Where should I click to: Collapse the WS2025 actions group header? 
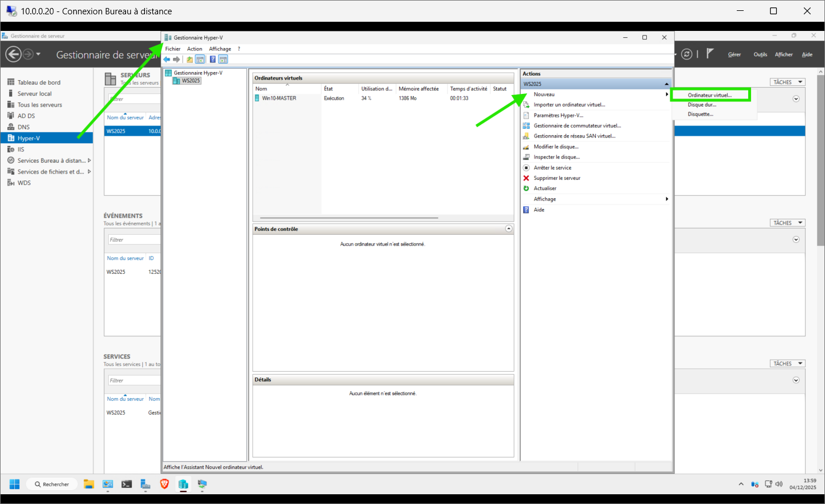tap(666, 84)
